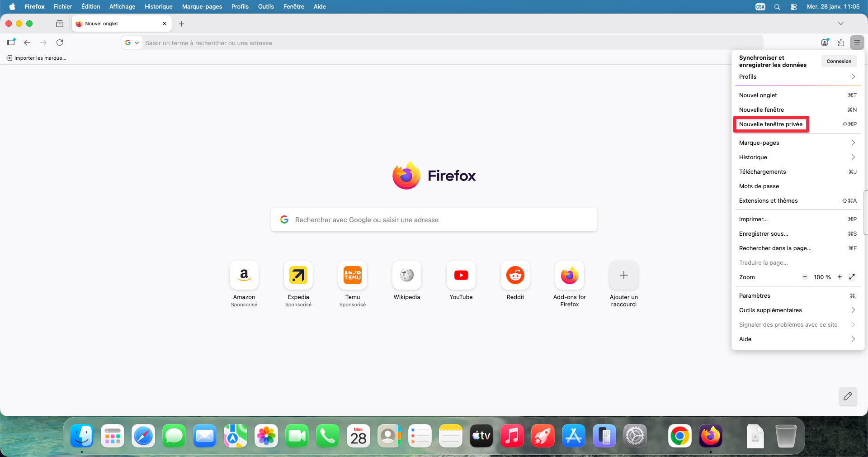Click the Extensions puzzle icon in toolbar
This screenshot has width=868, height=457.
841,43
